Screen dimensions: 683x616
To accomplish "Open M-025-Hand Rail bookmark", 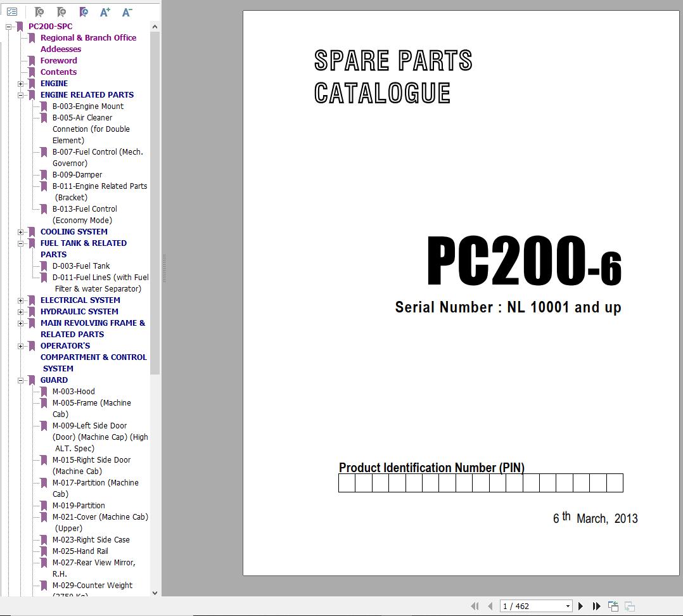I will pyautogui.click(x=80, y=551).
